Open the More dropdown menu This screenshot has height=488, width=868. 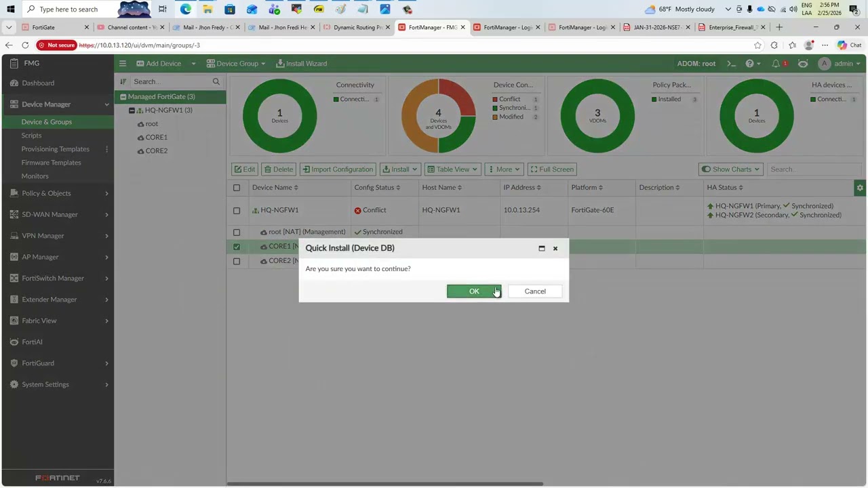(x=503, y=169)
